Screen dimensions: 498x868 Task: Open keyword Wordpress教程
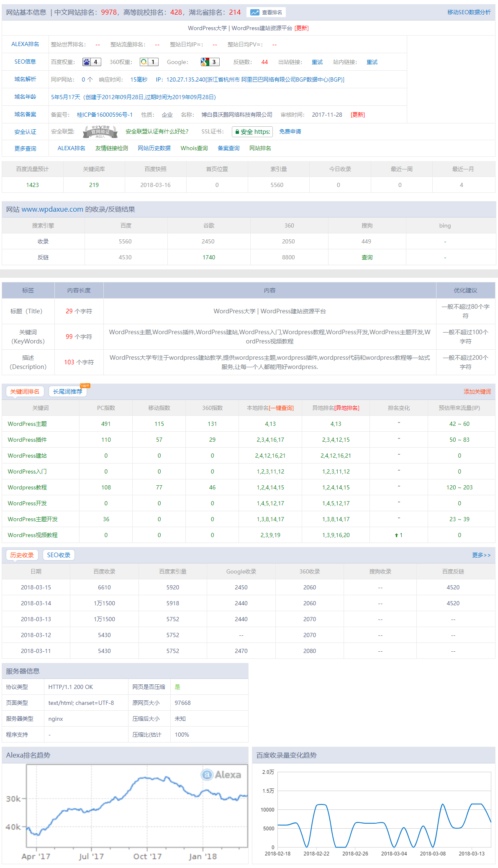[x=27, y=487]
